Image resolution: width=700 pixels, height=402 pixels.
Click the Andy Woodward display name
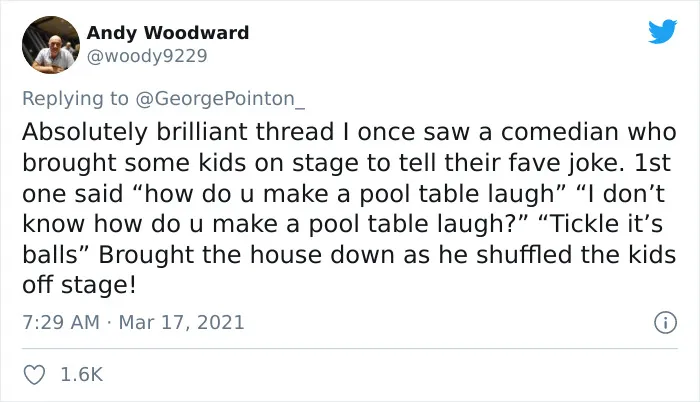[x=168, y=33]
